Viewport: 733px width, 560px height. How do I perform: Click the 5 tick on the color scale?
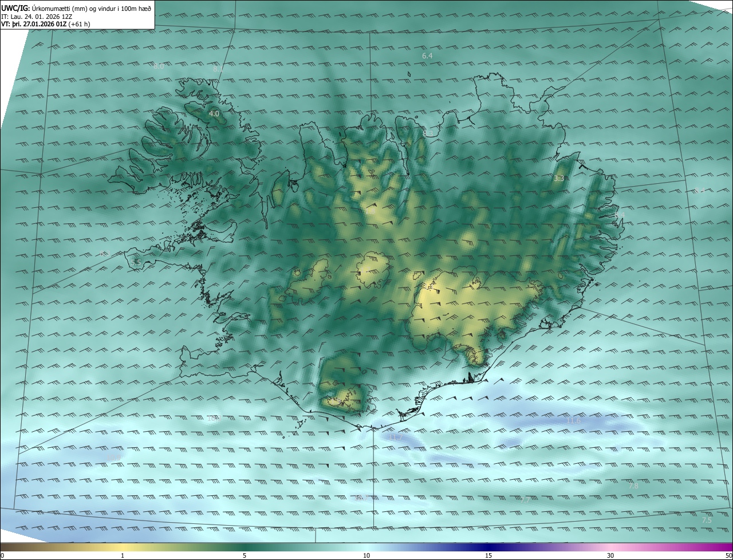[x=245, y=555]
